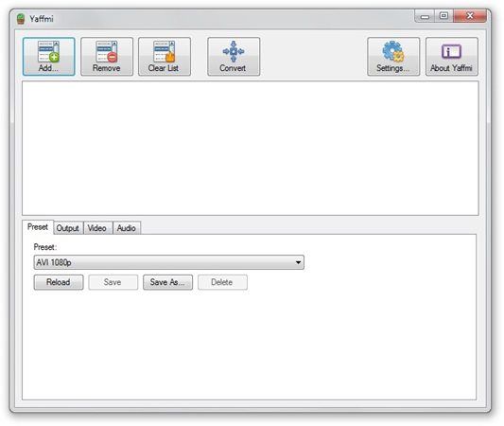Click the Reload preset button

(59, 282)
